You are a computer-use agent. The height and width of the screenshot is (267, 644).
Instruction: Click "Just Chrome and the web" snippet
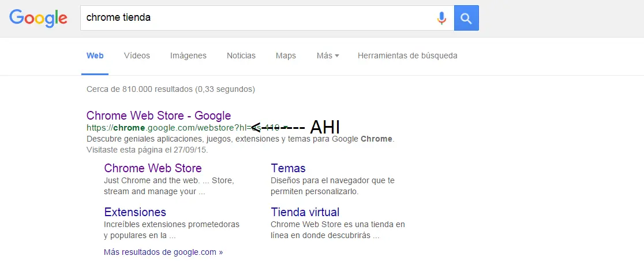pyautogui.click(x=169, y=186)
